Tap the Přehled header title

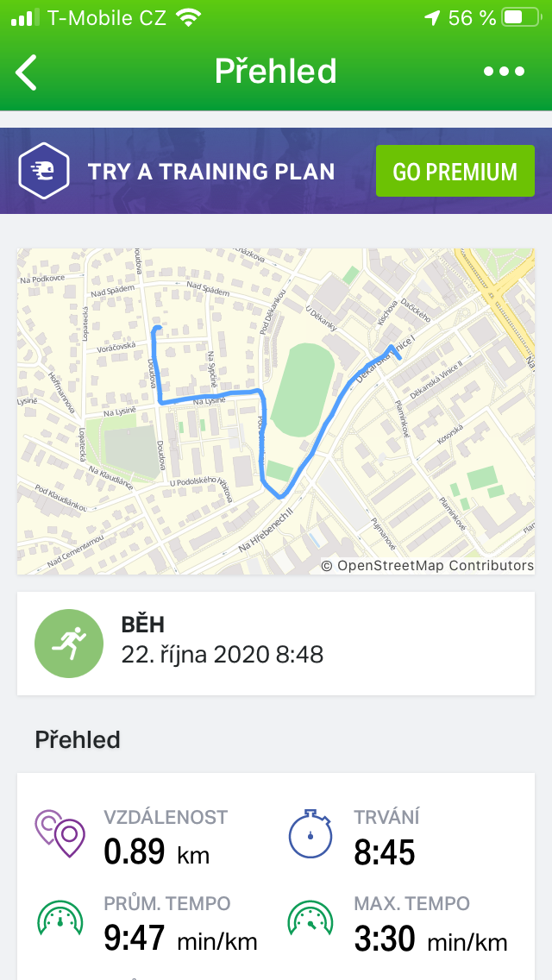[276, 72]
